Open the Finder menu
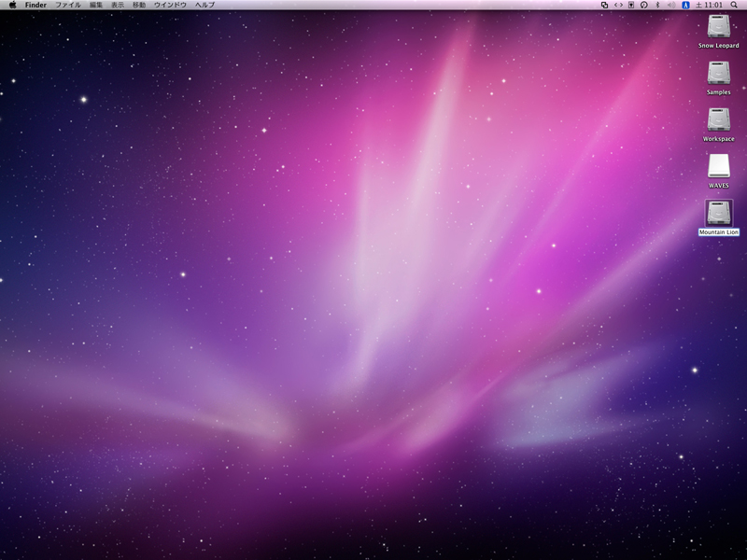 tap(35, 5)
